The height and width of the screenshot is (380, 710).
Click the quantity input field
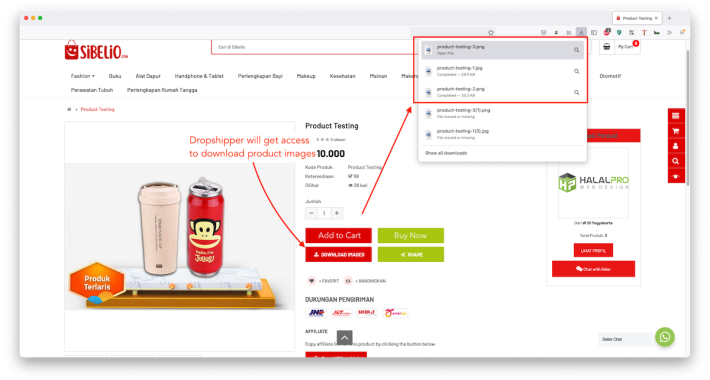(324, 213)
